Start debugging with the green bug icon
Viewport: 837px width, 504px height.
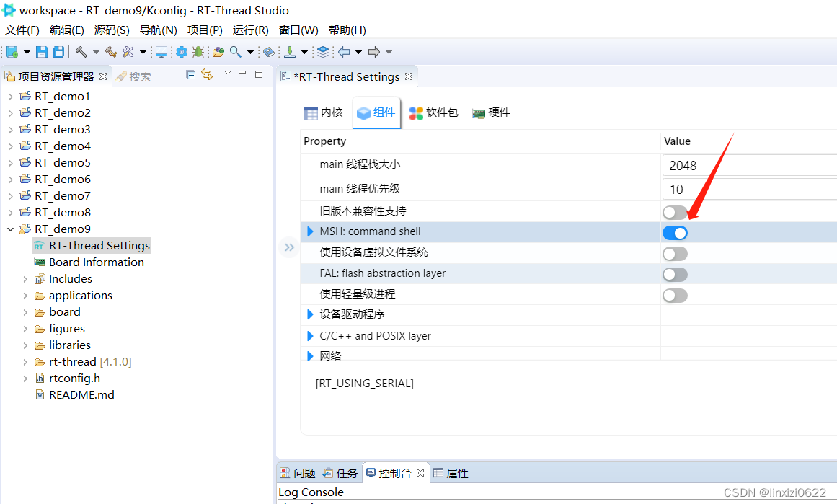coord(198,52)
